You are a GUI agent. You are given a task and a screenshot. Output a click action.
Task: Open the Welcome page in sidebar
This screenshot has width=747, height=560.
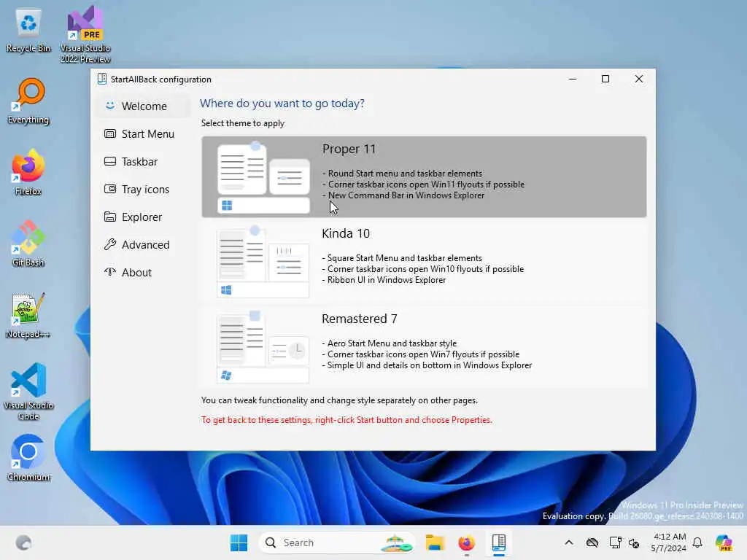click(x=142, y=106)
